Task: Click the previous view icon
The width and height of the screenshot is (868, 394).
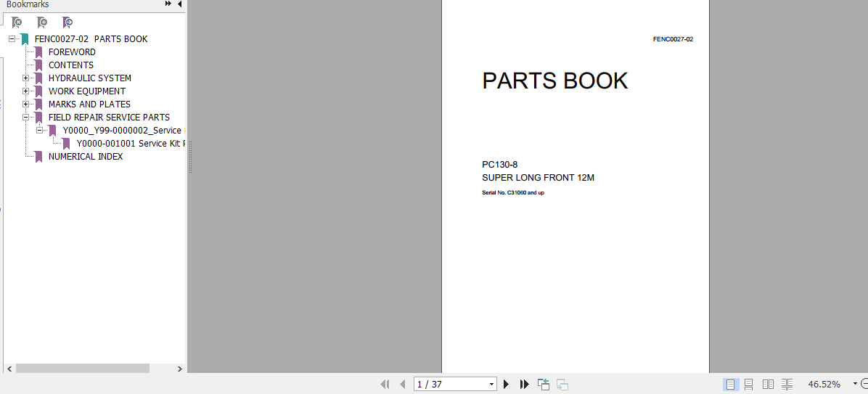Action: click(x=544, y=384)
